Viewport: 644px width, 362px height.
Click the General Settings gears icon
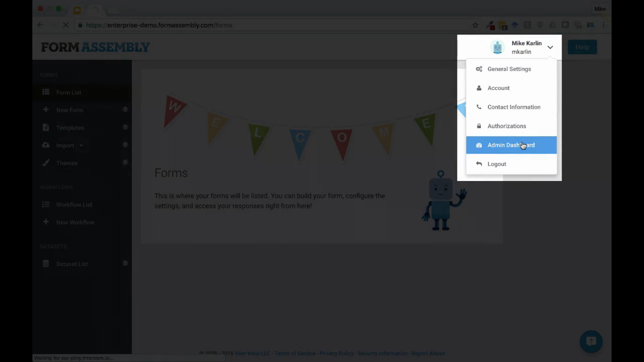479,69
